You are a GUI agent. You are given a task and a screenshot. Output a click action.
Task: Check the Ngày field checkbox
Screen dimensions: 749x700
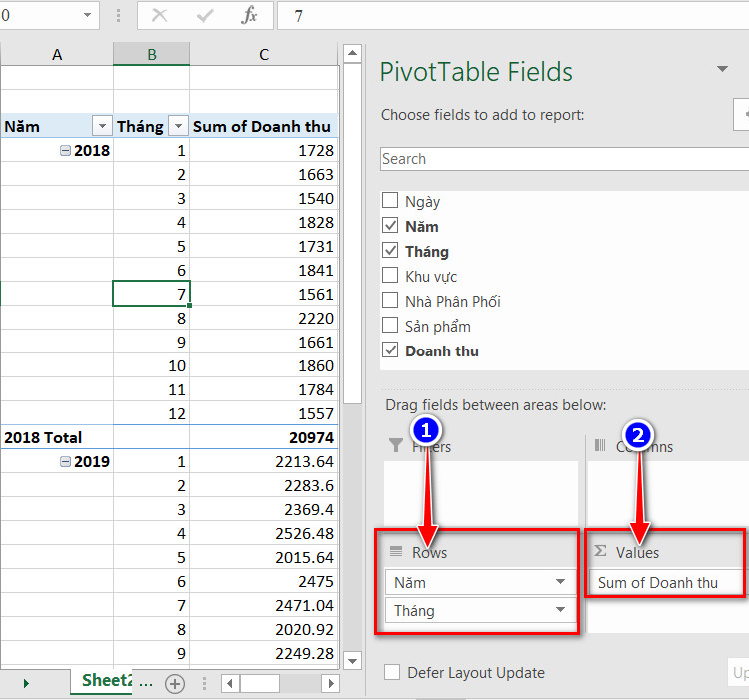coord(390,200)
